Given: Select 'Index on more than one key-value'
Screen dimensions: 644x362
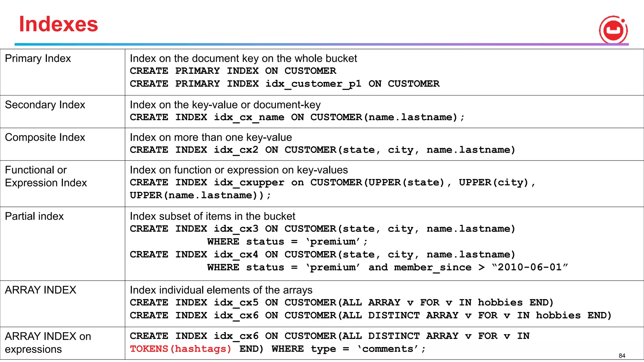Looking at the screenshot, I should pyautogui.click(x=211, y=137).
